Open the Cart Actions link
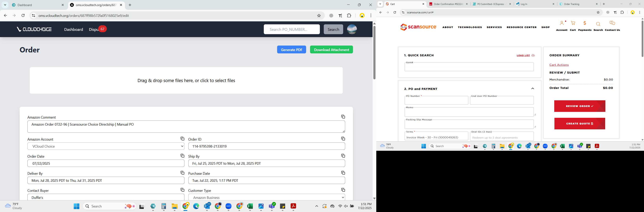The image size is (644, 212). [559, 65]
